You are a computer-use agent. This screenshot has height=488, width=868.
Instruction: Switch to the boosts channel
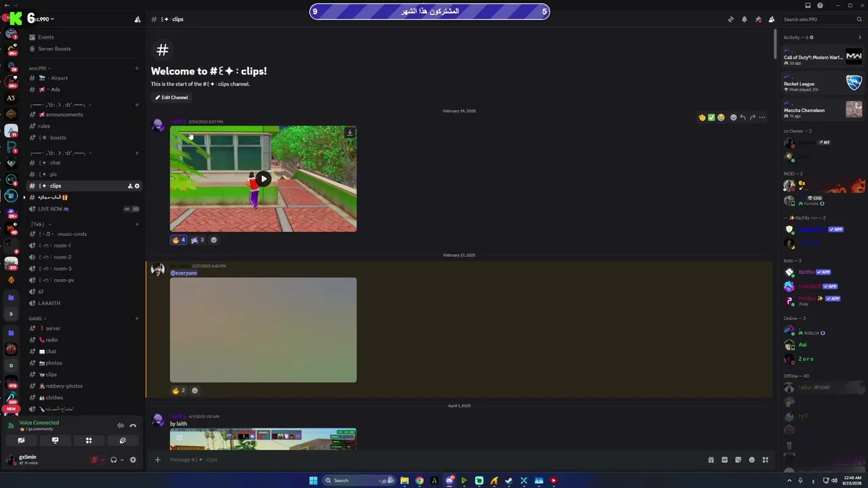point(84,138)
